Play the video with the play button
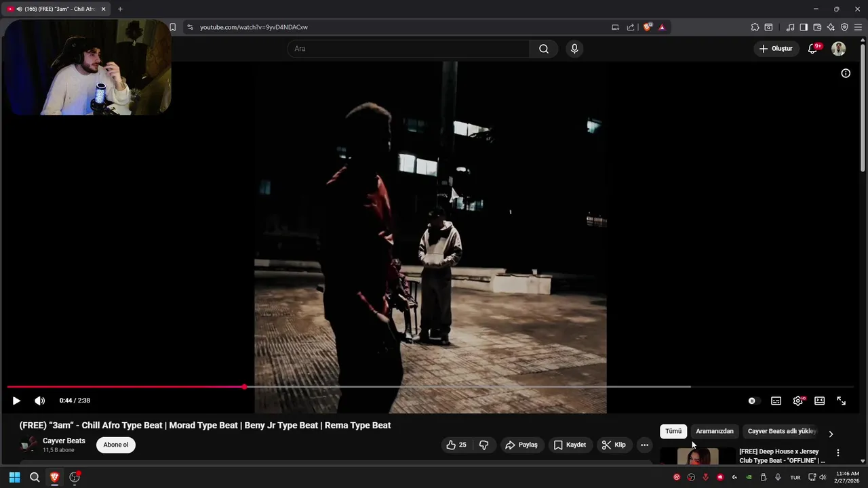 (16, 401)
